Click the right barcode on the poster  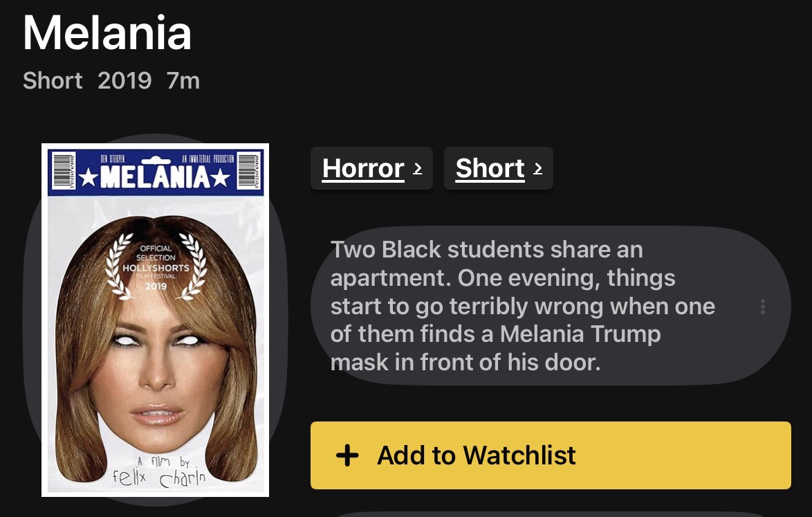[x=248, y=170]
